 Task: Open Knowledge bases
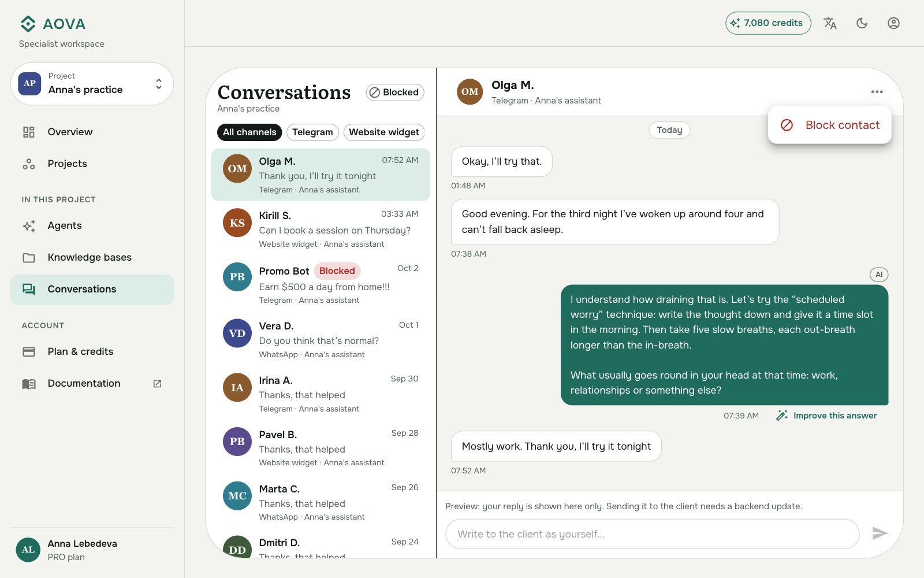pos(92,257)
